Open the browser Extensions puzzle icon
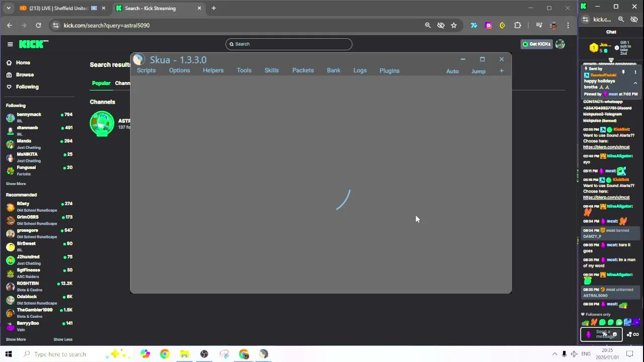 [517, 25]
